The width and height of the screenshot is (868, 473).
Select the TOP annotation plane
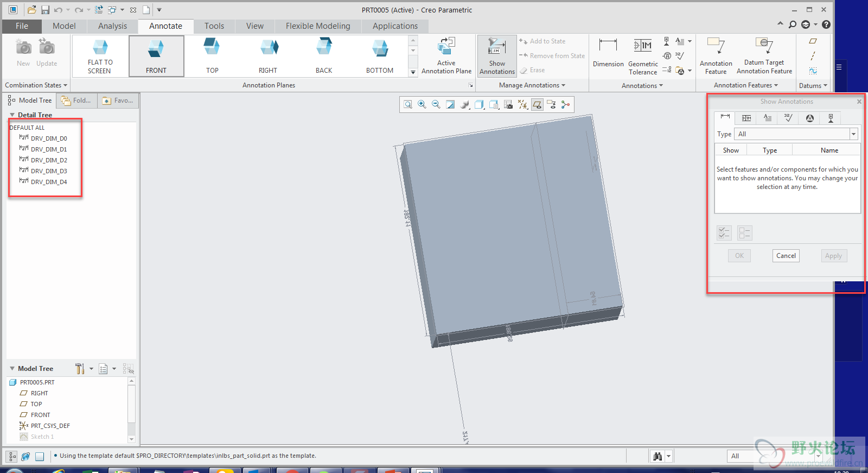pos(212,56)
